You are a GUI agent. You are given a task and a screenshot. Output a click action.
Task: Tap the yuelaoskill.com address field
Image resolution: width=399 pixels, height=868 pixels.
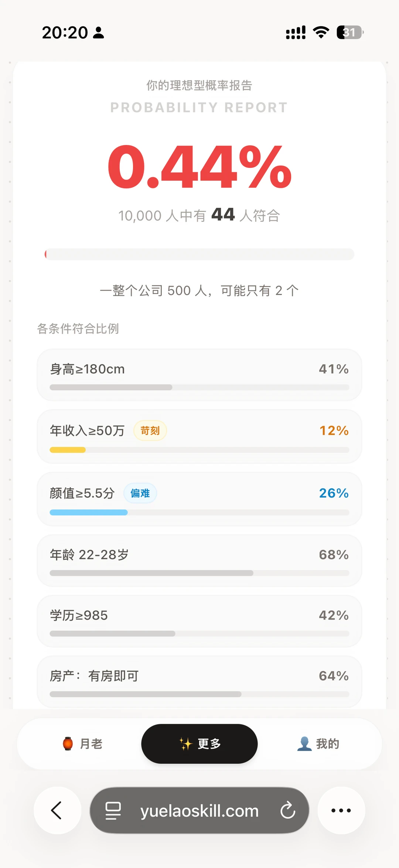tap(199, 810)
